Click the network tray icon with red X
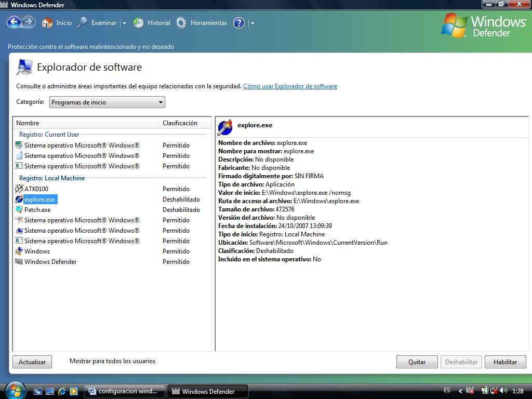 click(494, 391)
